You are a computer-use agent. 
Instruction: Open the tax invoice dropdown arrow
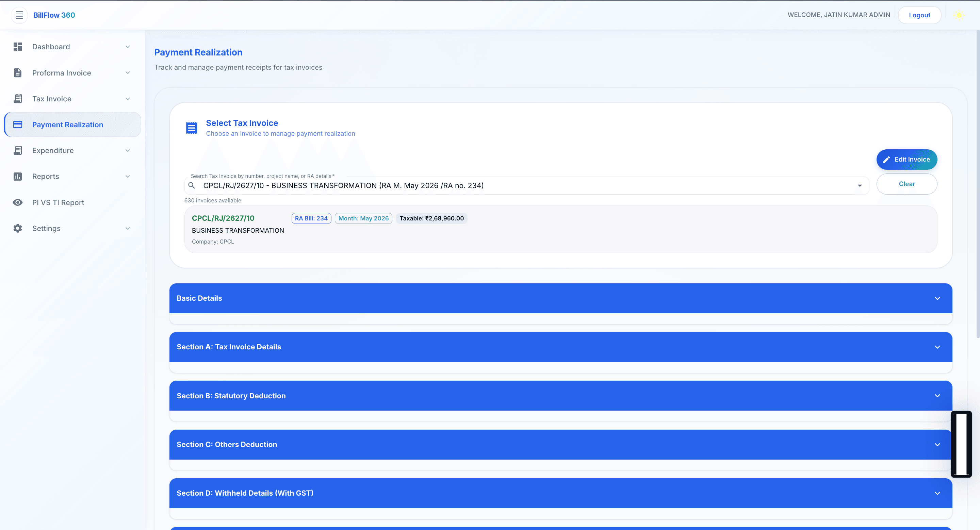[x=860, y=185]
